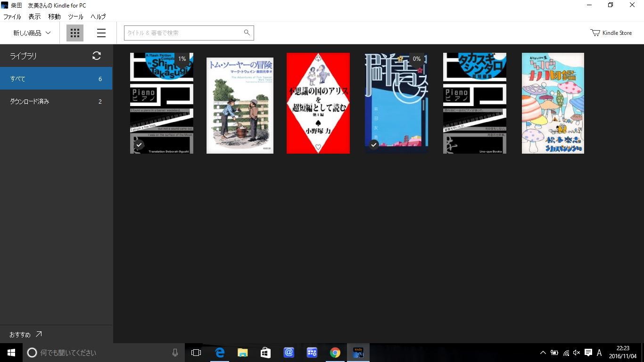Switch to grid view layout

click(74, 33)
